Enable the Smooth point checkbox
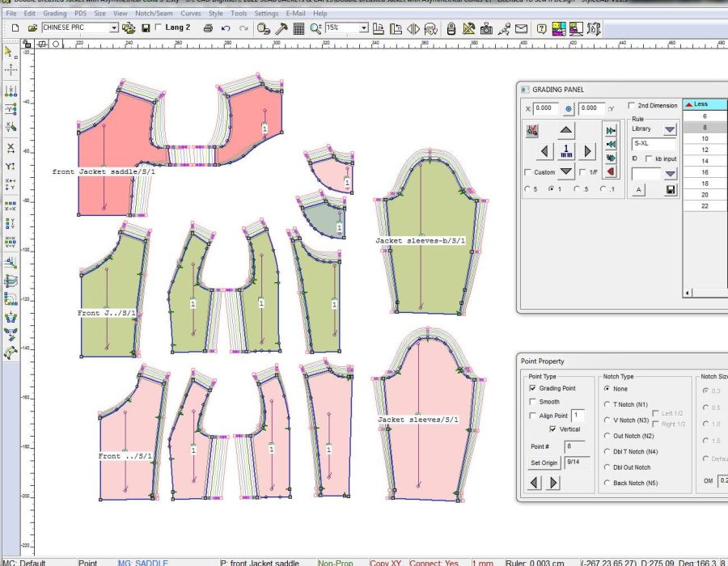 [532, 402]
